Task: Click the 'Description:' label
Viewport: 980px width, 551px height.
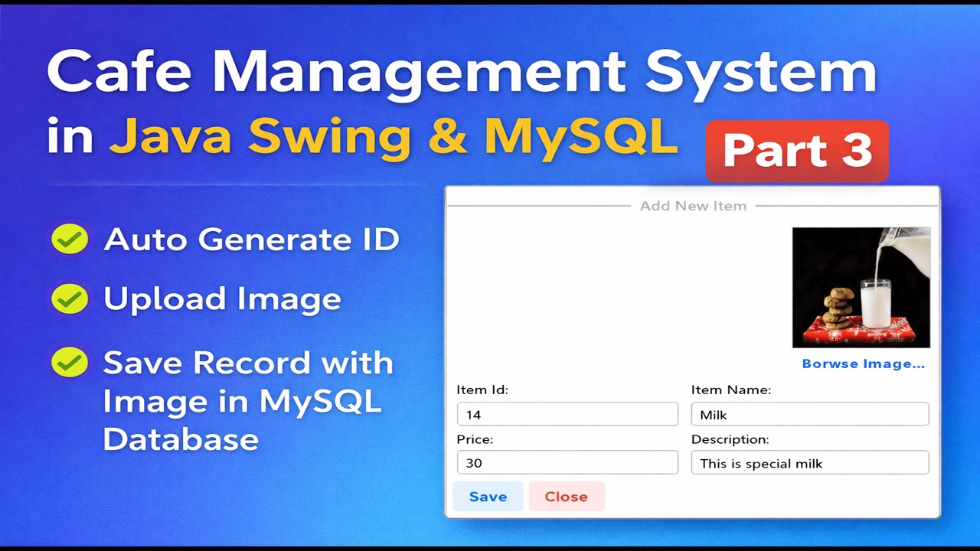Action: coord(730,439)
